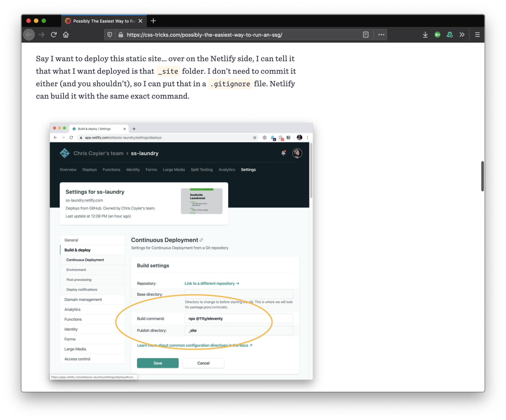
Task: Select General in settings sidebar
Action: click(x=92, y=240)
